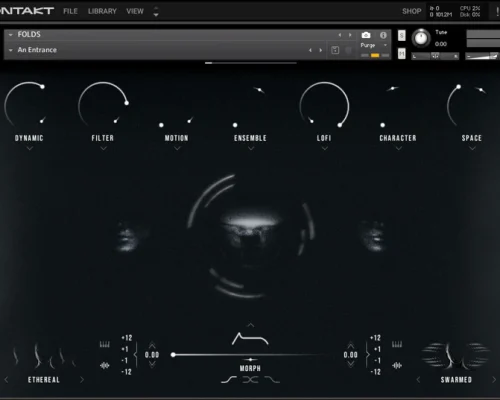Image resolution: width=500 pixels, height=400 pixels.
Task: Save the snapshot with the disk icon
Action: pyautogui.click(x=335, y=50)
